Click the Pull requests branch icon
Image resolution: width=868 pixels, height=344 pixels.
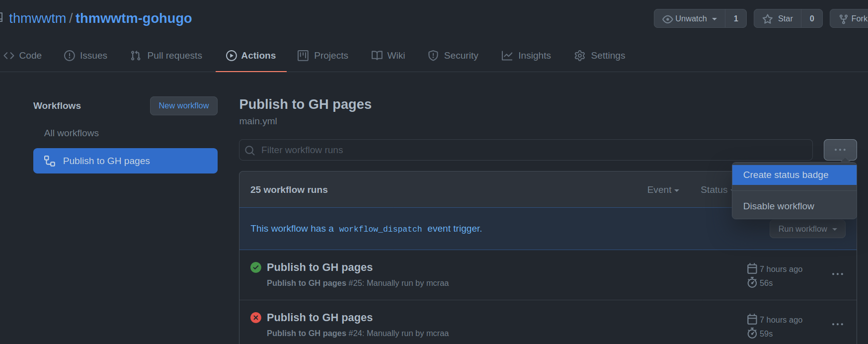136,56
